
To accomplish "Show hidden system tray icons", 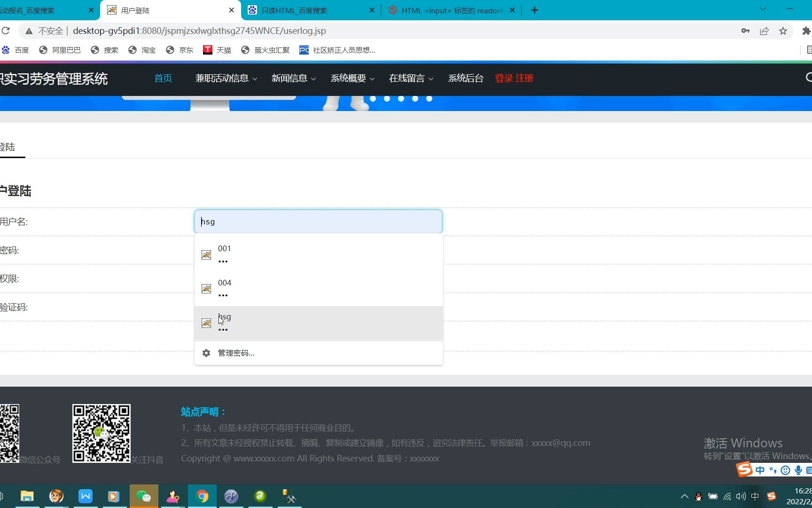I will tap(685, 496).
